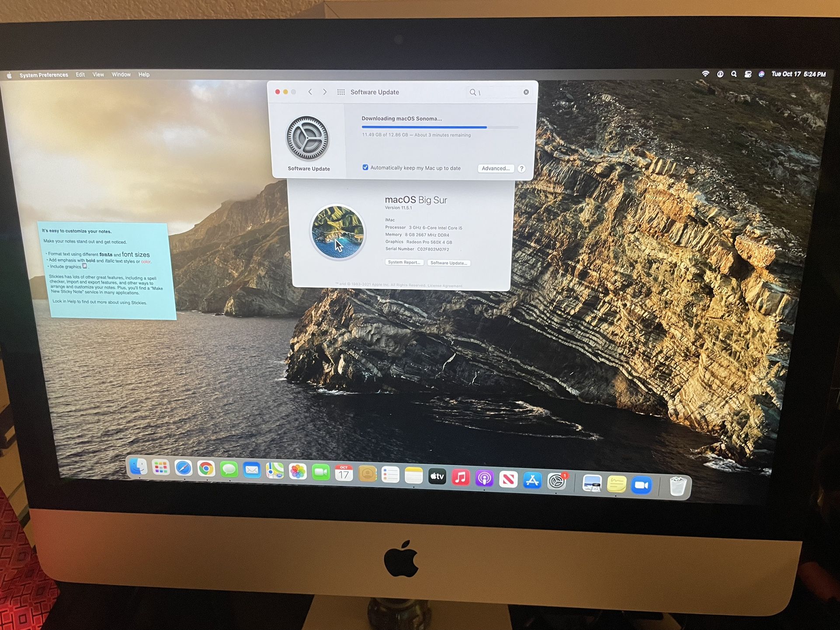840x630 pixels.
Task: Open Spotlight search in menu bar
Action: pyautogui.click(x=734, y=74)
